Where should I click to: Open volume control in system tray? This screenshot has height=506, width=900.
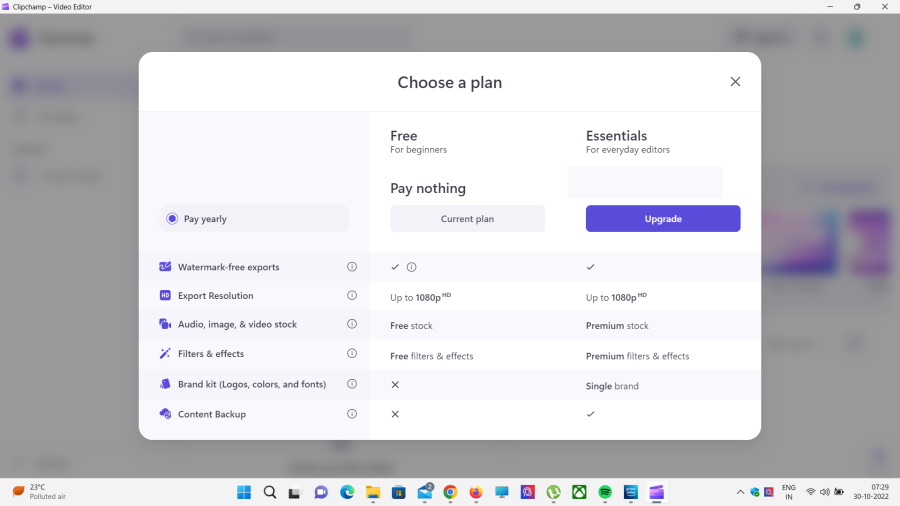pyautogui.click(x=825, y=492)
